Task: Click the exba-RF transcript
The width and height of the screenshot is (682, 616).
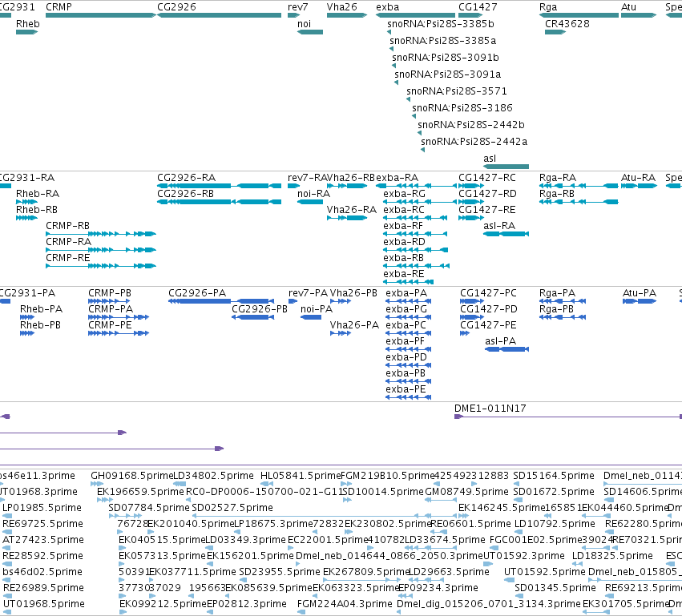Action: pos(415,234)
